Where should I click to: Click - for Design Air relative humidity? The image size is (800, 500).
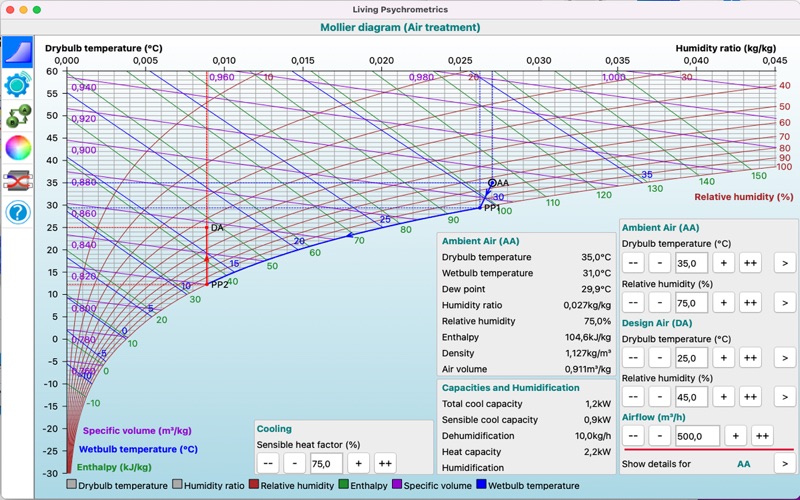pos(660,396)
